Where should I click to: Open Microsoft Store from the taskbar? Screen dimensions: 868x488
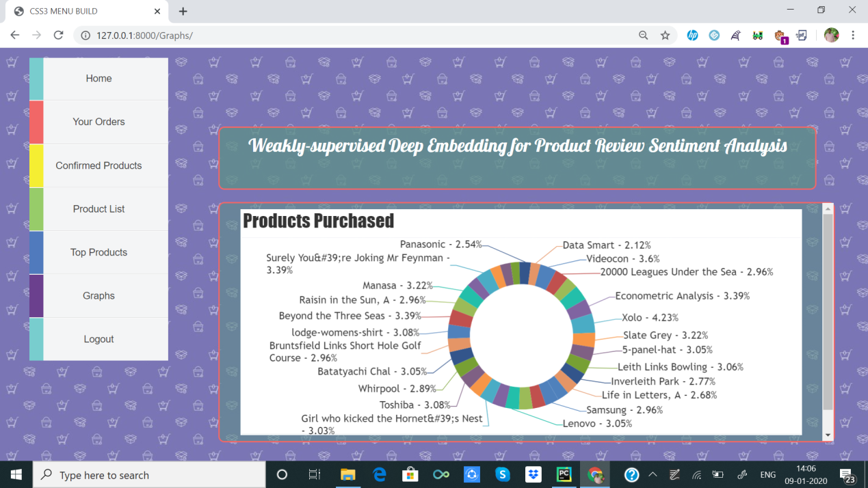coord(410,475)
